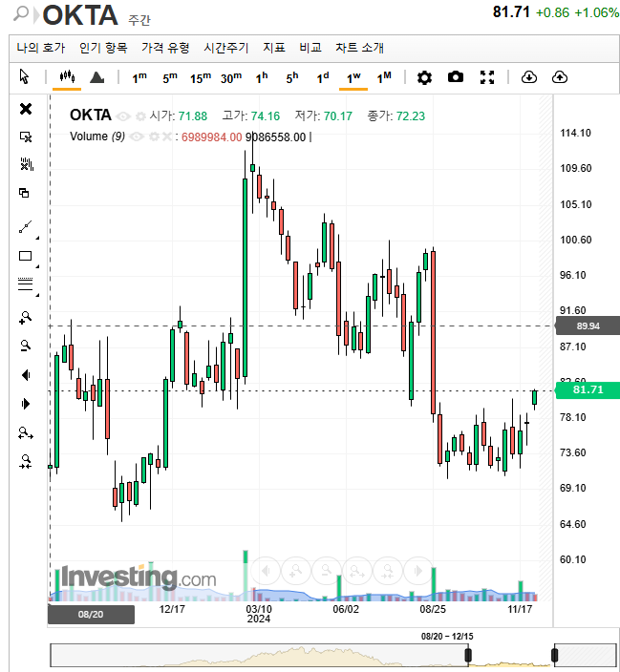This screenshot has width=620, height=672.
Task: Open Volume indicator settings gear
Action: (x=154, y=136)
